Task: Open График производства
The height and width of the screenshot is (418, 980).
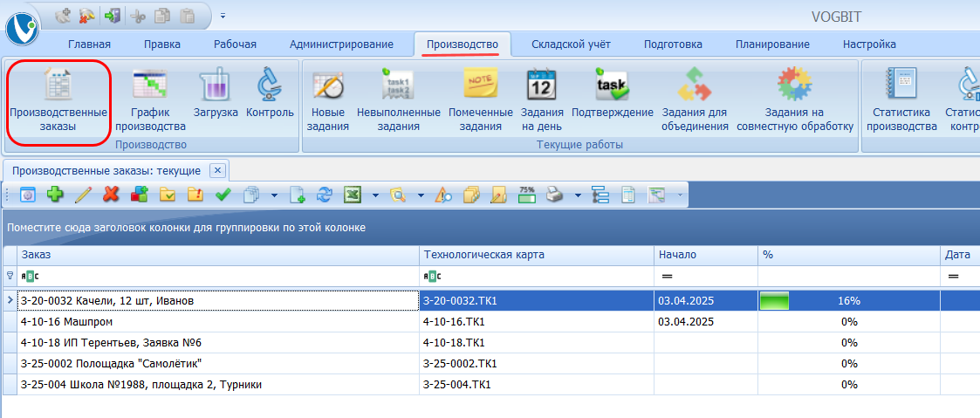Action: (150, 100)
